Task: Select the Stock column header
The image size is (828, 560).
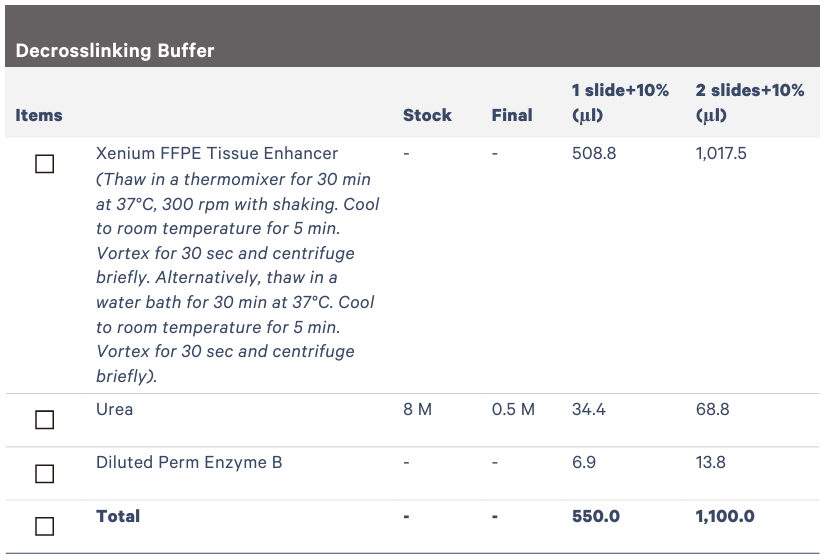Action: (x=427, y=115)
